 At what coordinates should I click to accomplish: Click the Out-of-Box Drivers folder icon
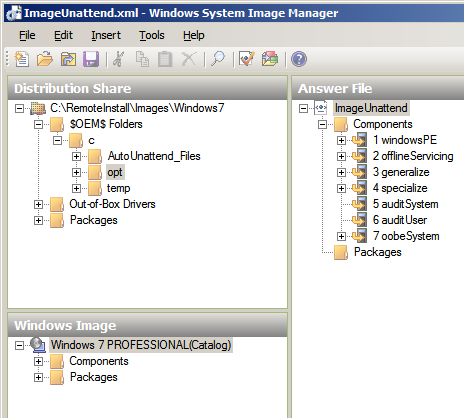(57, 204)
